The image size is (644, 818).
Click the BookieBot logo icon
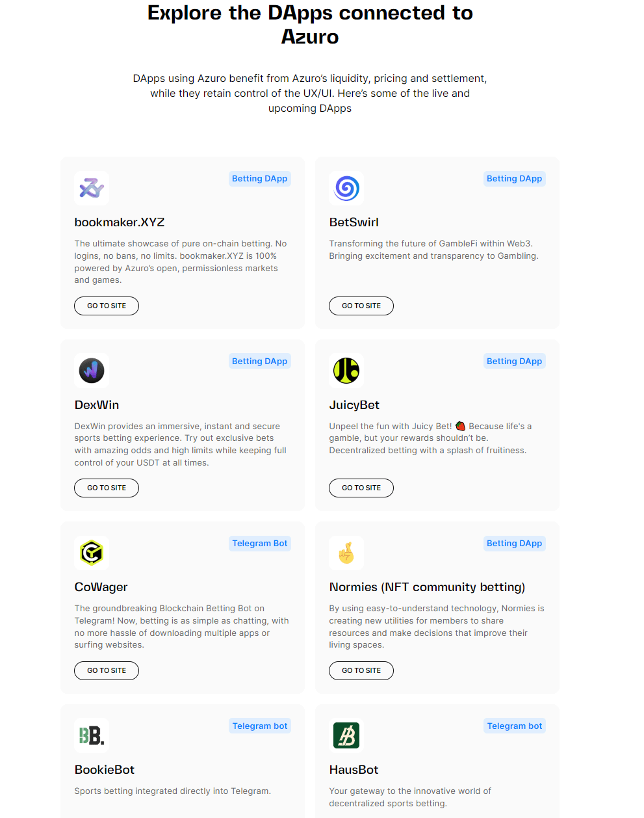[x=92, y=735]
